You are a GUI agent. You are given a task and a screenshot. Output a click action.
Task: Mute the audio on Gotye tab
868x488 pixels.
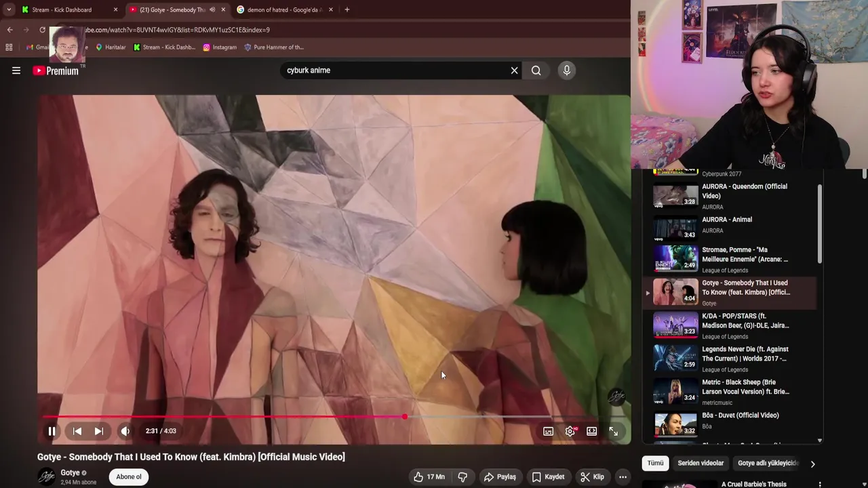pos(212,9)
